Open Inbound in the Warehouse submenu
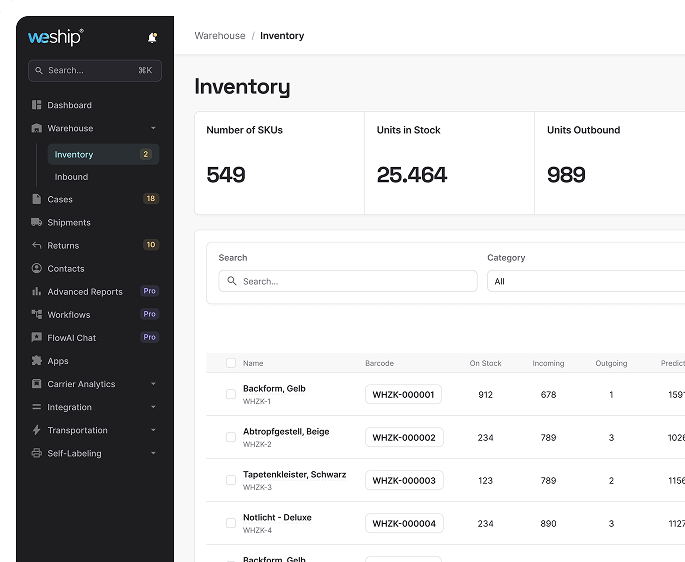 [71, 177]
